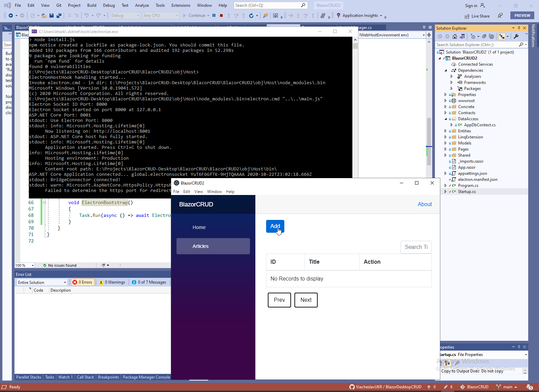Collapse the ElectronBootstrap method outline box

pos(44,202)
